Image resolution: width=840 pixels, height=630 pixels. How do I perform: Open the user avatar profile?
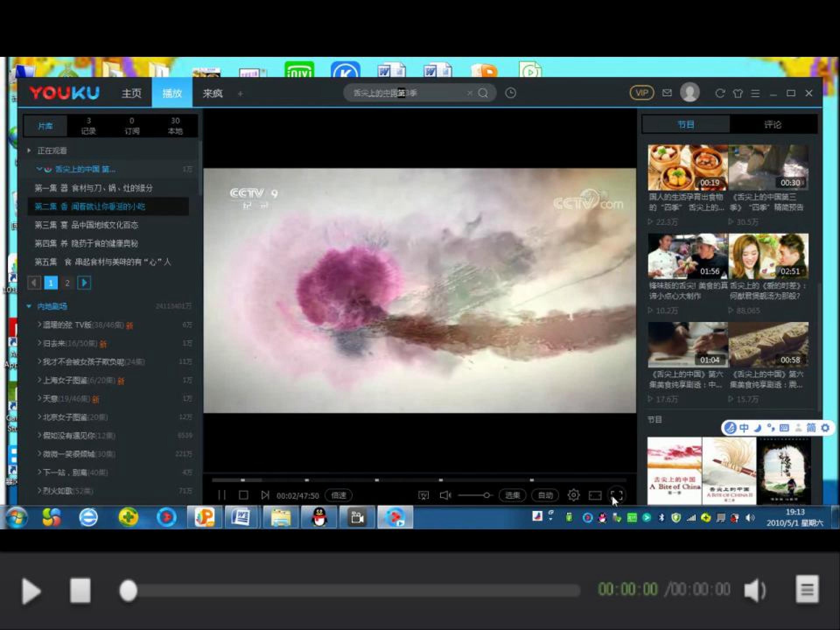(x=690, y=92)
